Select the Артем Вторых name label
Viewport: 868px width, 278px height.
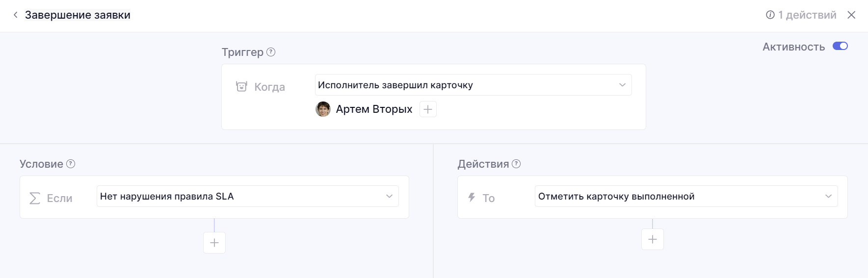[x=374, y=109]
